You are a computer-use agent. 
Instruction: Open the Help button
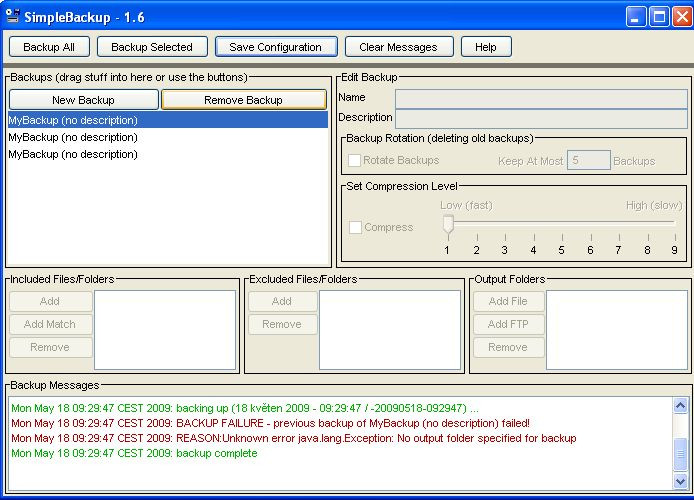point(486,47)
